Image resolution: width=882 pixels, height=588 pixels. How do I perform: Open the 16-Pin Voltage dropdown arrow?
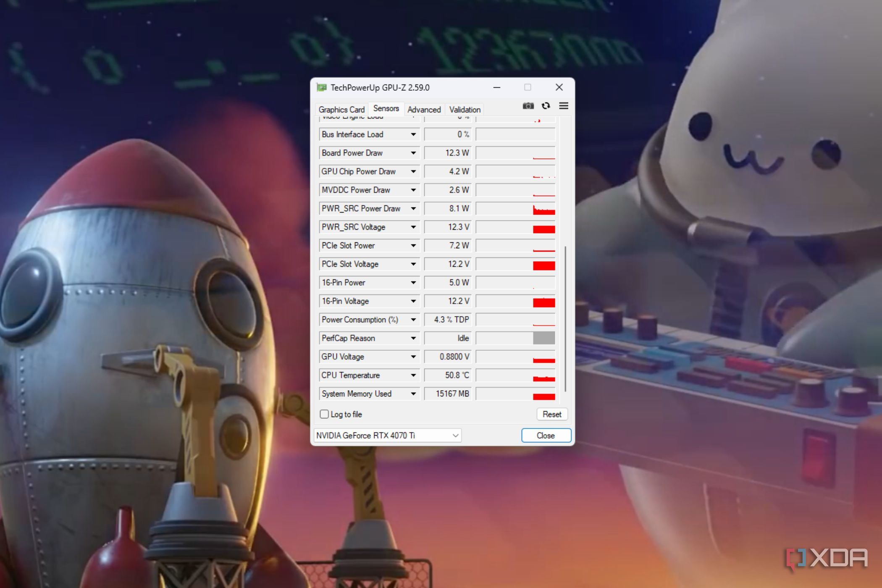(x=413, y=301)
